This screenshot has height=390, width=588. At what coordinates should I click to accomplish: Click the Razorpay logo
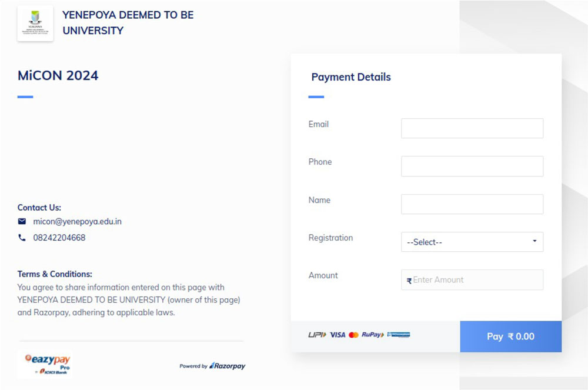[228, 366]
